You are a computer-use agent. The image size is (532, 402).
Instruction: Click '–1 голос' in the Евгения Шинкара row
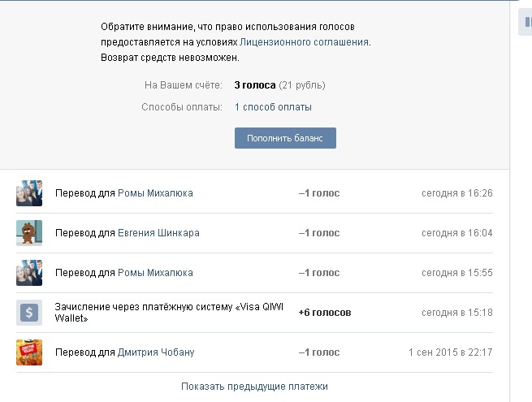319,233
